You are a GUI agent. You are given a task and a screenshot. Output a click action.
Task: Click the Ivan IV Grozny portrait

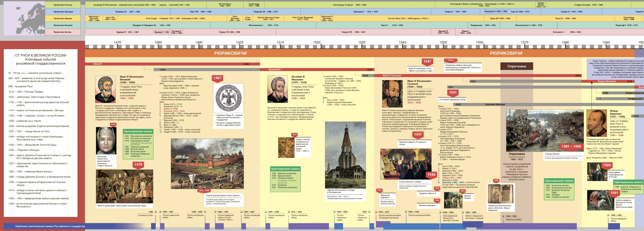pyautogui.click(x=392, y=94)
